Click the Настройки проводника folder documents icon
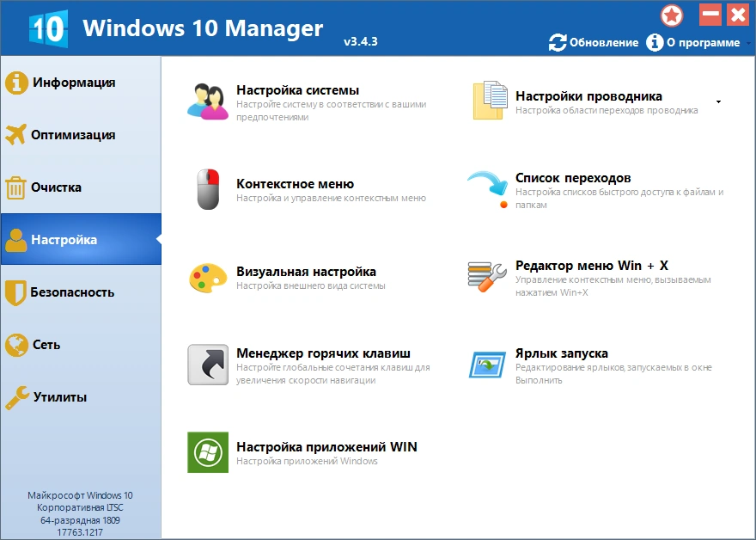The image size is (756, 540). [491, 101]
